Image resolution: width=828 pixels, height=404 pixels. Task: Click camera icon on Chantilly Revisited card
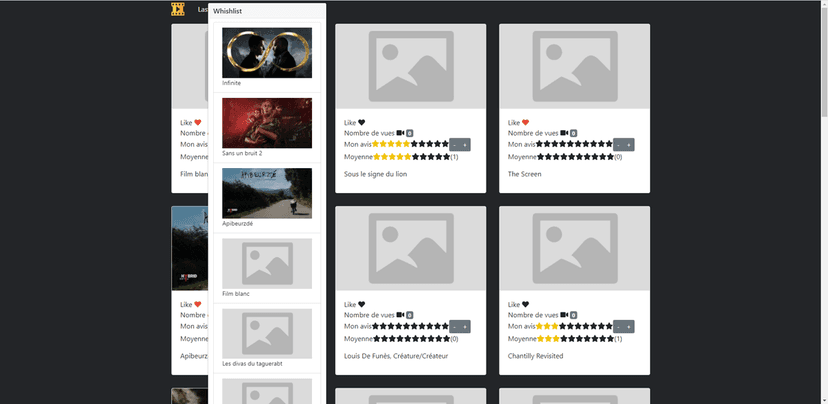[x=564, y=315]
